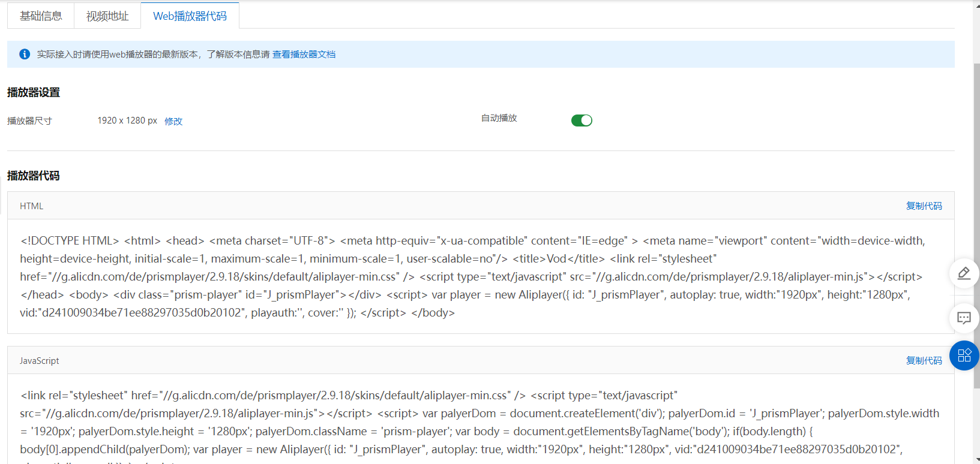Click the HTML section header label
Screen dimensions: 980x464
(x=32, y=206)
